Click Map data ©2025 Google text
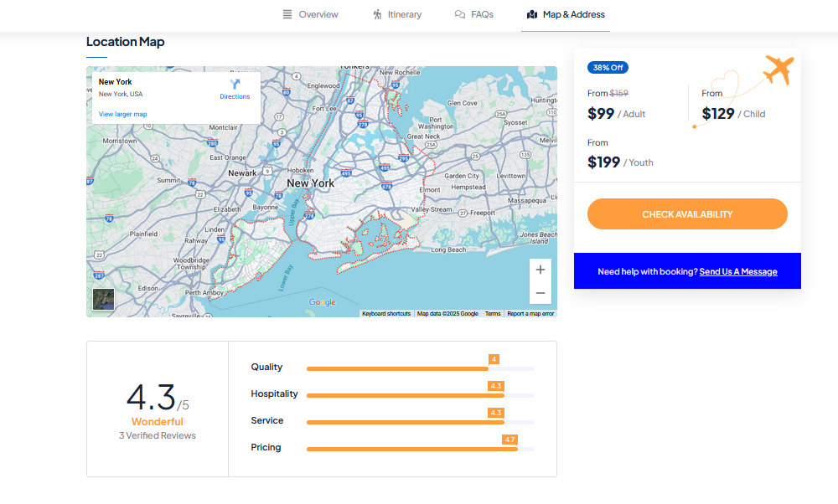This screenshot has height=504, width=838. pyautogui.click(x=447, y=314)
